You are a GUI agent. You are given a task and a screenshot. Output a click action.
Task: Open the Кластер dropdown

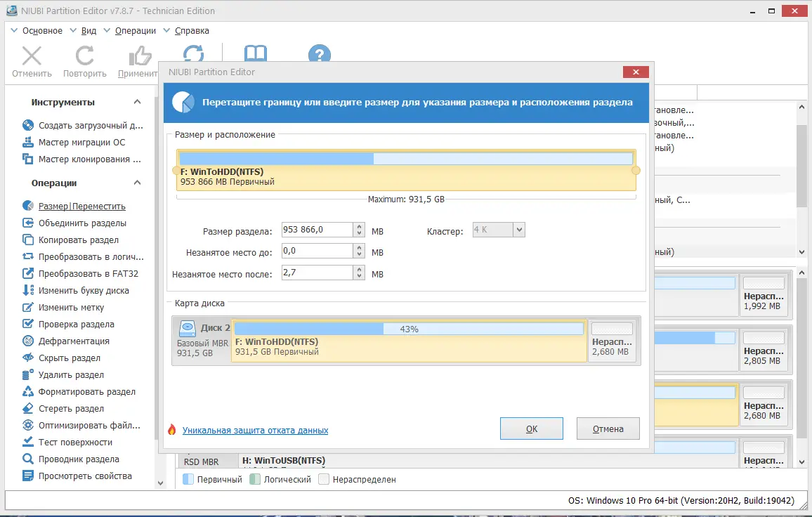pyautogui.click(x=519, y=230)
